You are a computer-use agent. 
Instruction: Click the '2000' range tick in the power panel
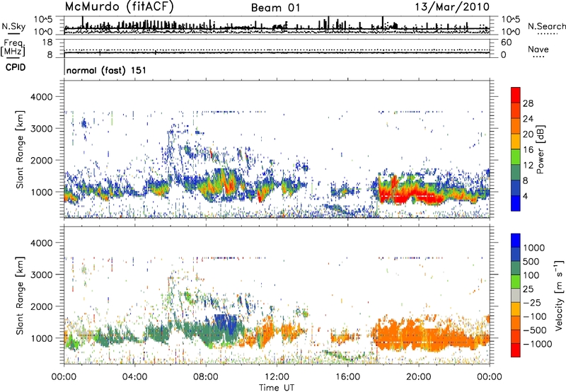click(42, 160)
